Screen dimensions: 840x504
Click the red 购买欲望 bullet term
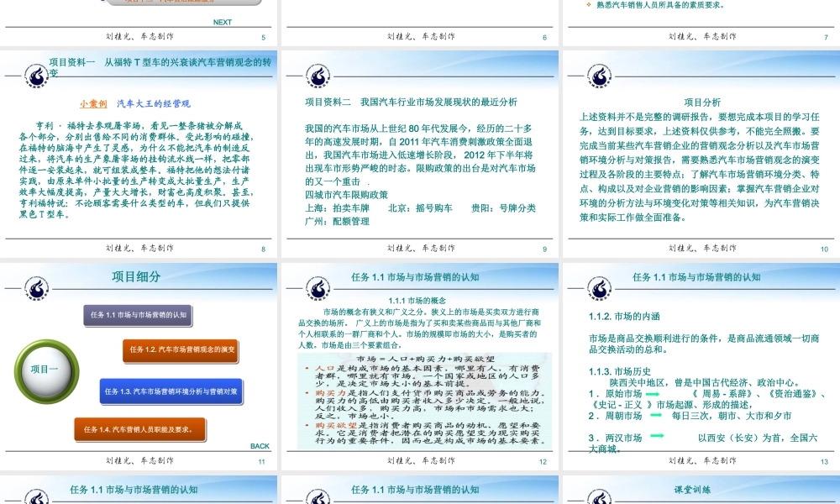click(x=335, y=425)
